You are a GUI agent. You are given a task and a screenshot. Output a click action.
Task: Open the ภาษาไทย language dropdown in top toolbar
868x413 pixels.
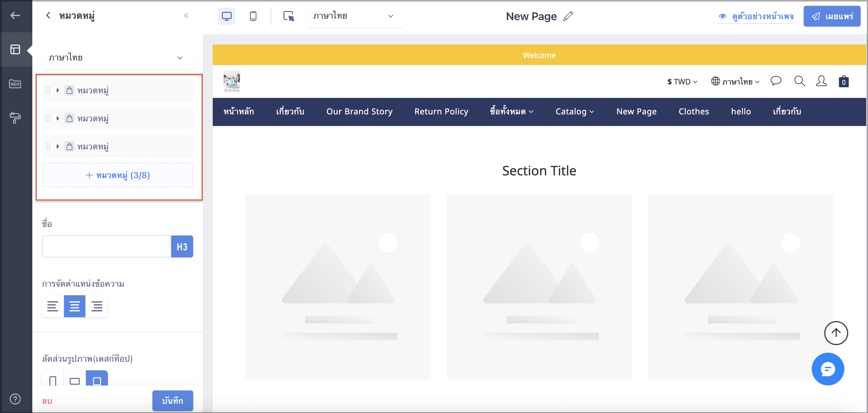pyautogui.click(x=355, y=16)
